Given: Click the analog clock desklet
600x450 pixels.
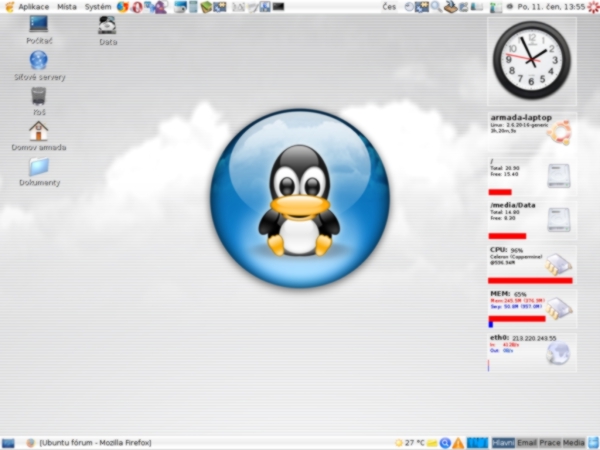Looking at the screenshot, I should pos(532,60).
